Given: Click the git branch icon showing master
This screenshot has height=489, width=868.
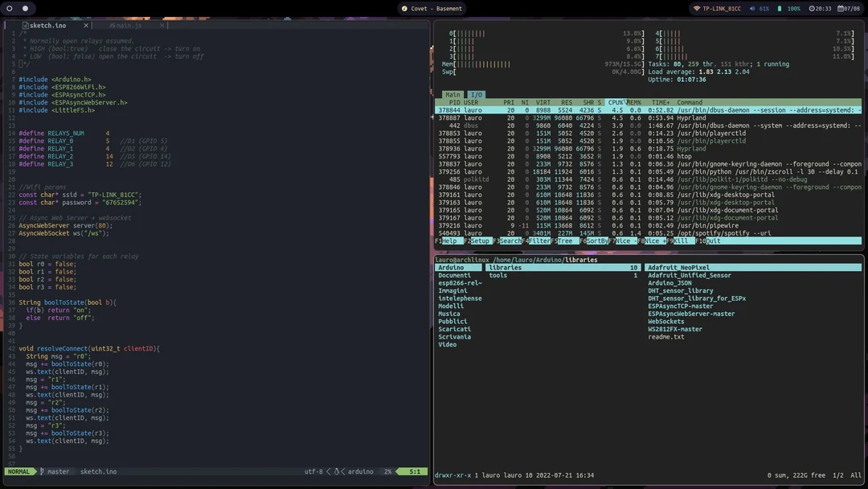Looking at the screenshot, I should pyautogui.click(x=40, y=472).
